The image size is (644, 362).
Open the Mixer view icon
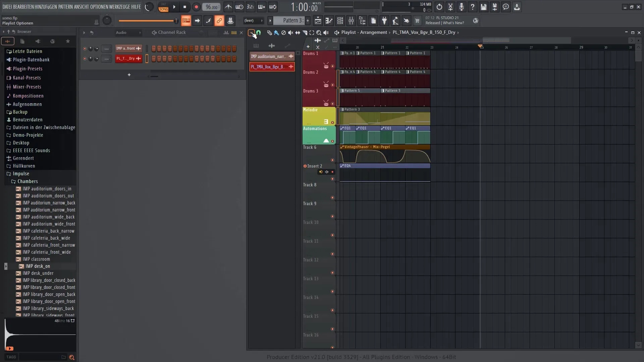pos(351,21)
